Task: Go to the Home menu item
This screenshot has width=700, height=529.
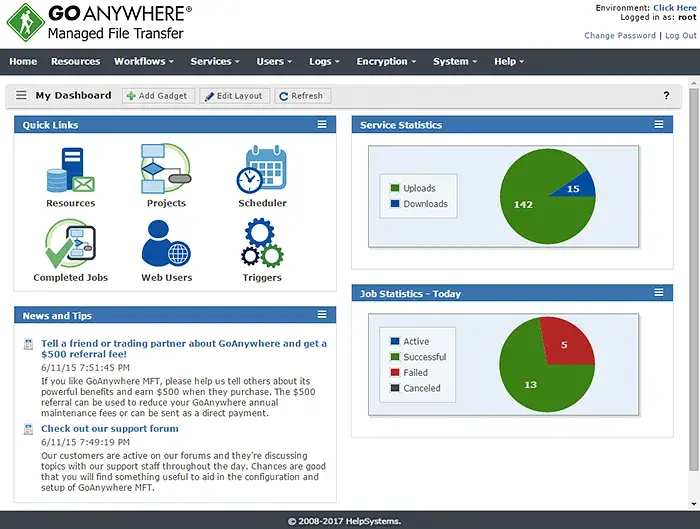Action: (x=23, y=62)
